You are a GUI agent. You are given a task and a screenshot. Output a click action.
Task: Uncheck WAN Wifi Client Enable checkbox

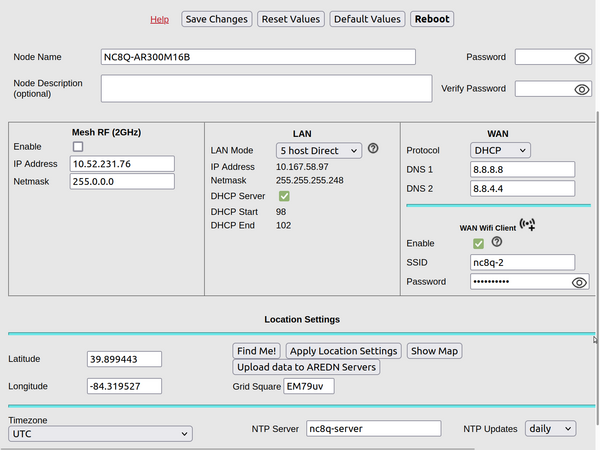click(478, 244)
